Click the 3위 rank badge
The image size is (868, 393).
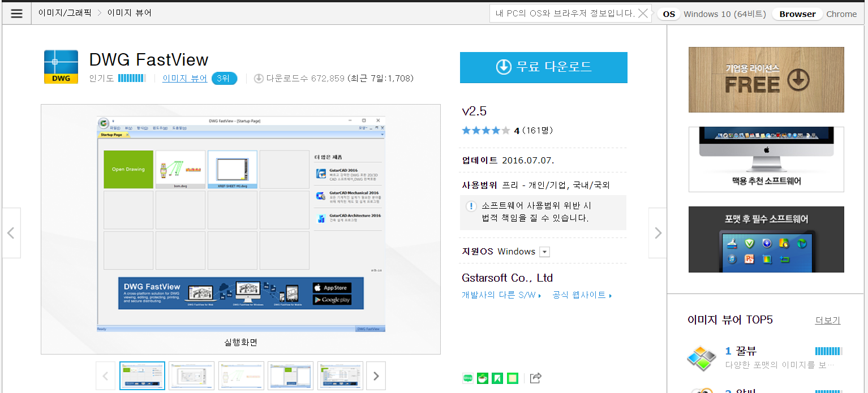(224, 79)
